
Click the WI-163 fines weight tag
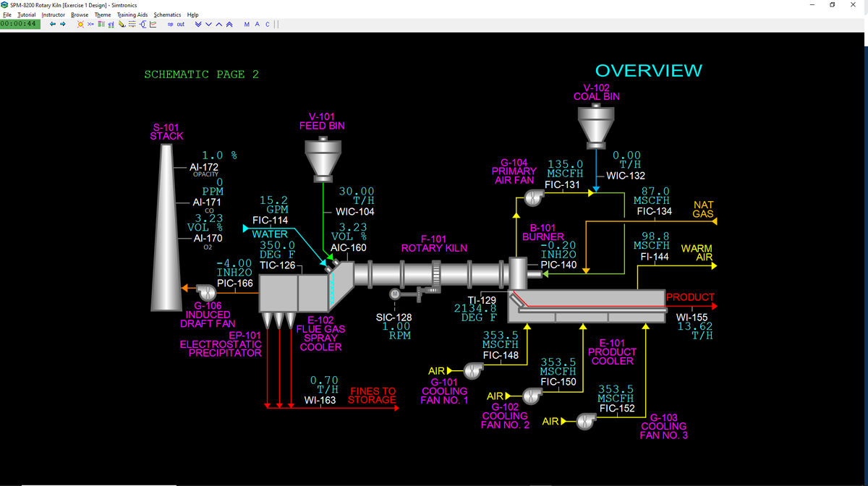pyautogui.click(x=322, y=399)
